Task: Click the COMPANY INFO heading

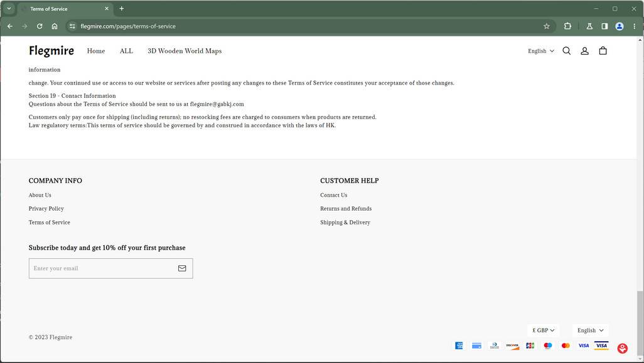Action: 55,181
